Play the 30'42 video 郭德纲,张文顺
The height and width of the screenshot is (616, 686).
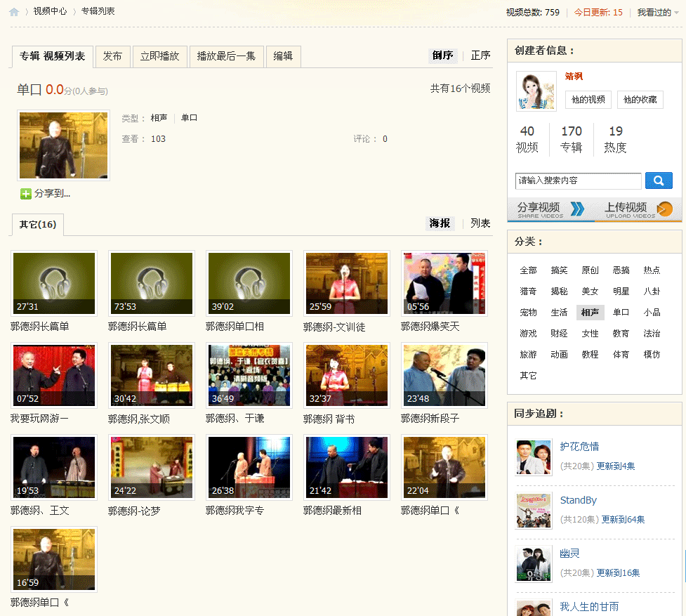(152, 375)
